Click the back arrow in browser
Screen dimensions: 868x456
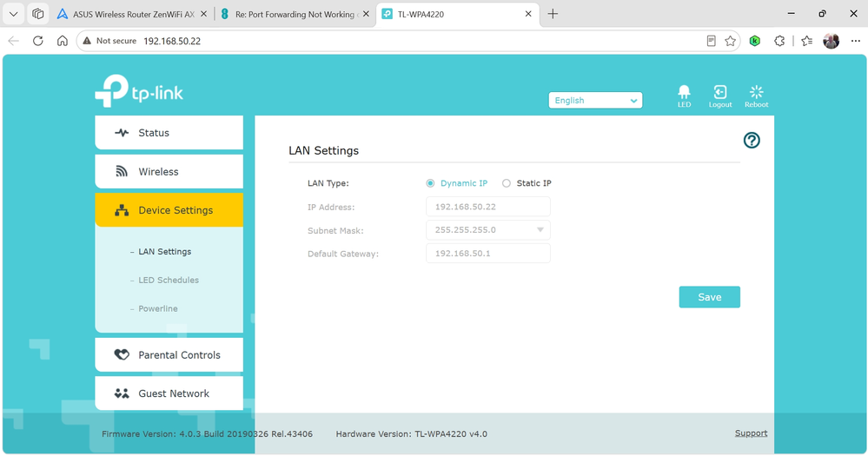coord(14,41)
